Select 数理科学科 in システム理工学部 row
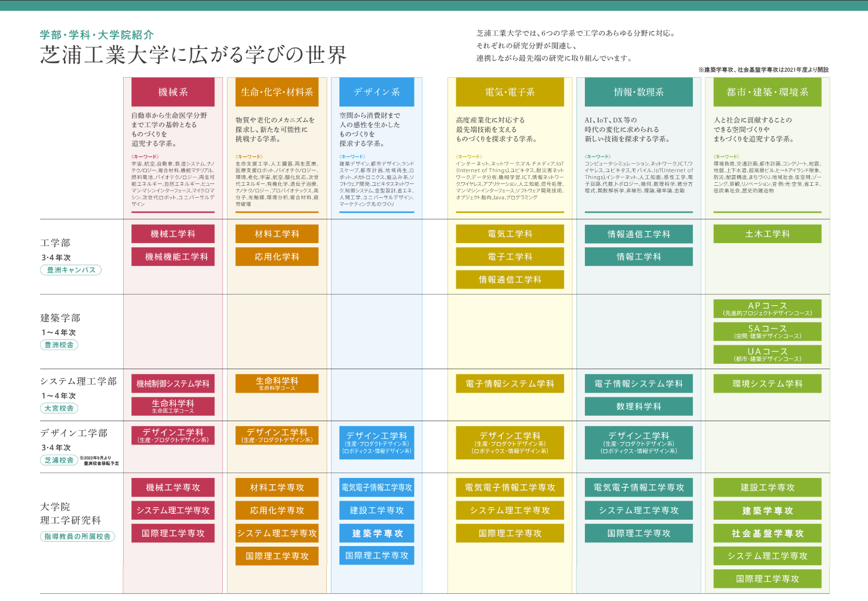Viewport: 868px width, 601px height. pos(639,406)
